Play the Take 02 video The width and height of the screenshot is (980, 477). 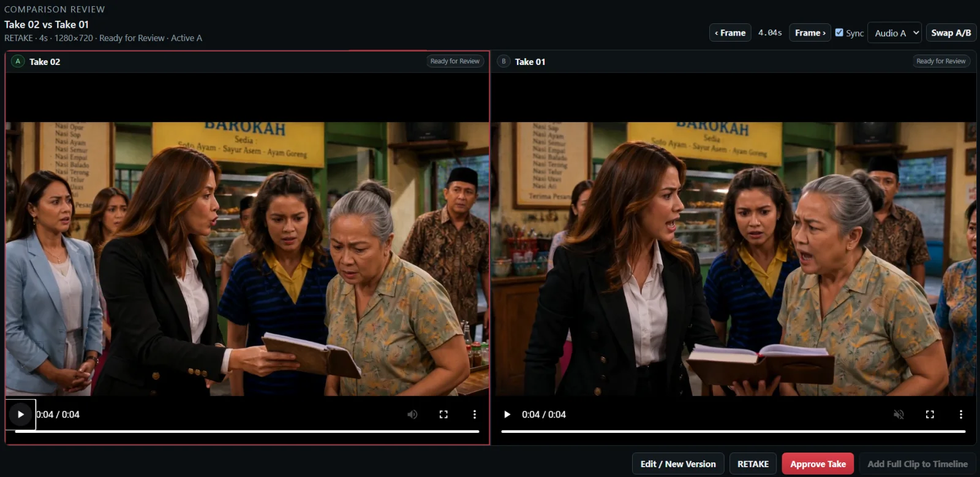(x=21, y=414)
